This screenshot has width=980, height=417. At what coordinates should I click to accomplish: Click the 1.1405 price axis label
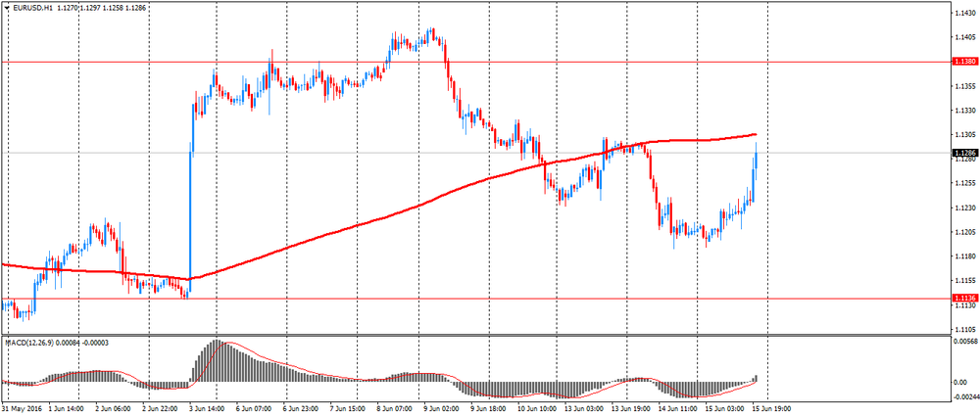click(963, 37)
